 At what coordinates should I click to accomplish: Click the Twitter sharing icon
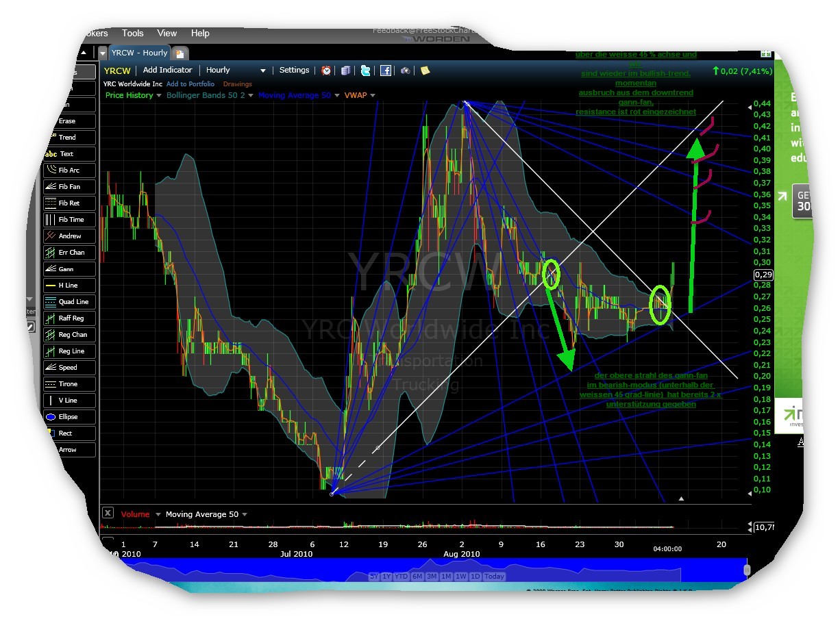(x=366, y=70)
